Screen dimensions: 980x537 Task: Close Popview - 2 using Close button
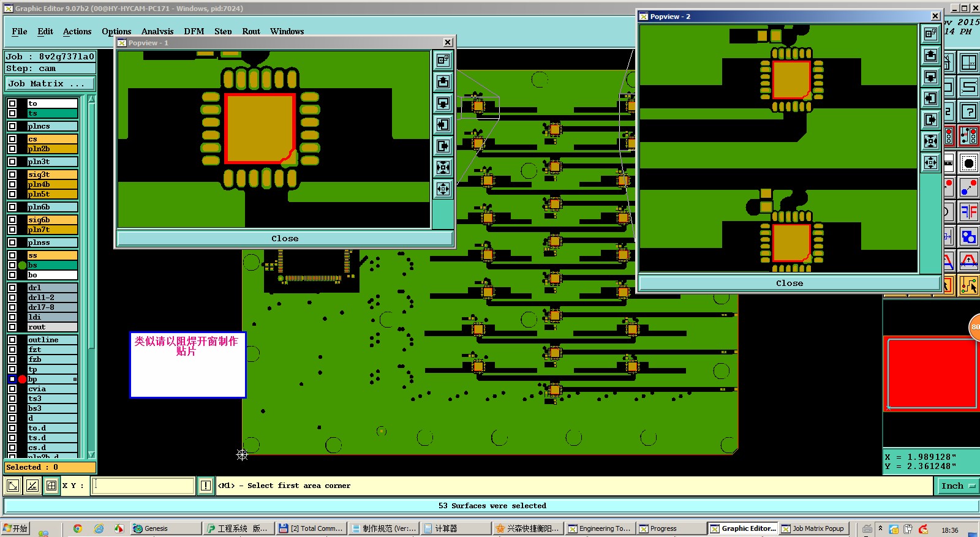(x=790, y=284)
